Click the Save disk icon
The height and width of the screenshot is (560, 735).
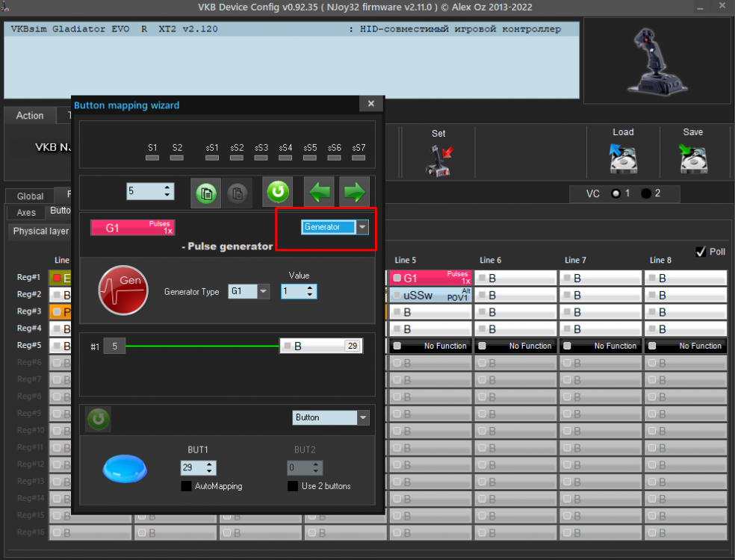[693, 158]
